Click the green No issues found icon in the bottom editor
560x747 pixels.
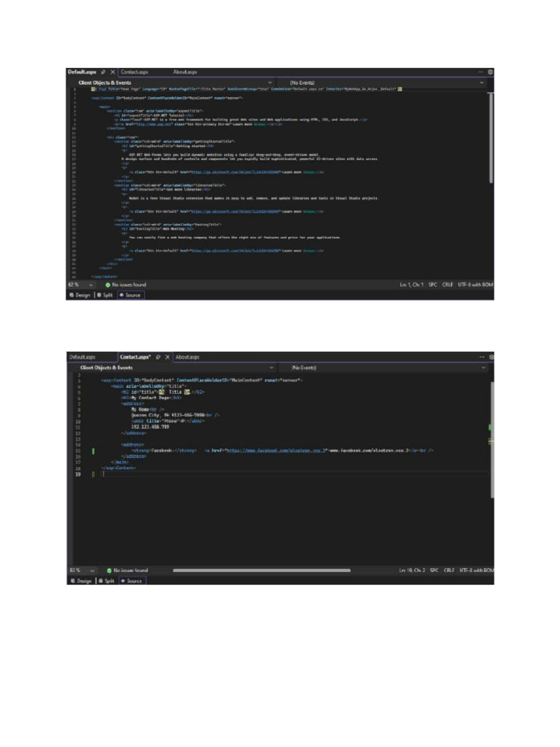[109, 570]
